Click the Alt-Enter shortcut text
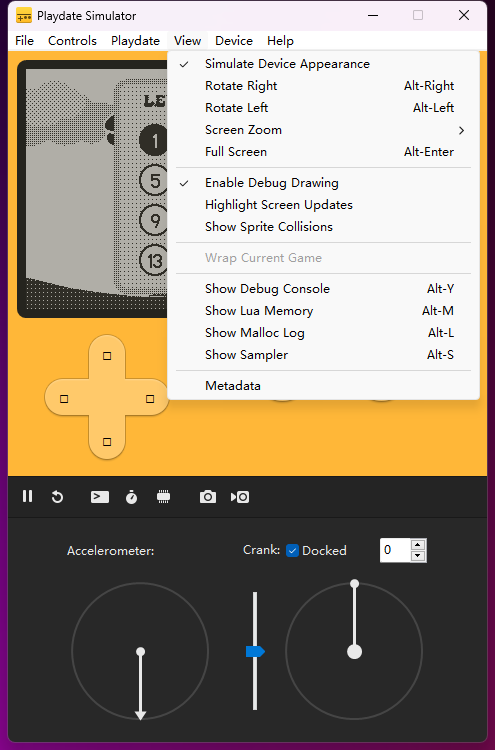This screenshot has height=750, width=495. click(x=429, y=152)
